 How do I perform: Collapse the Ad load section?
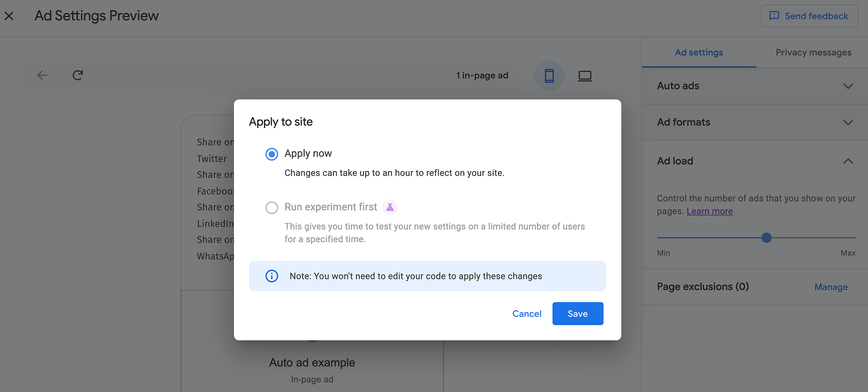coord(848,161)
